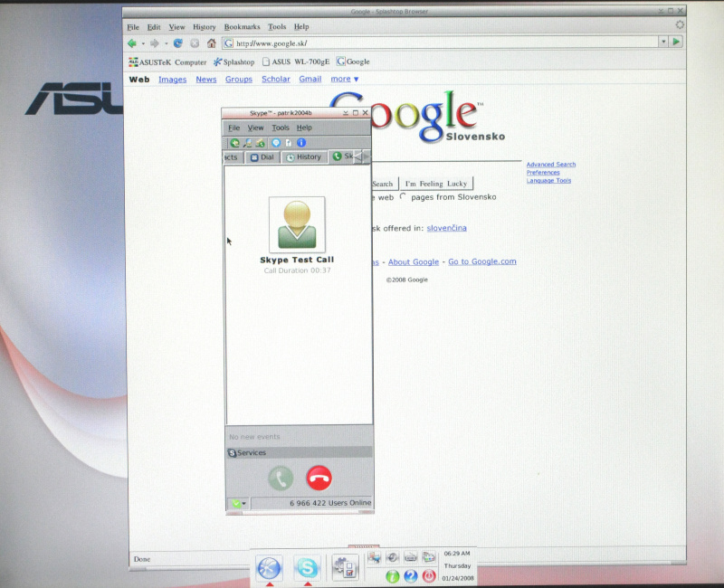The height and width of the screenshot is (588, 724).
Task: Click the green call button in Skype
Action: [281, 478]
